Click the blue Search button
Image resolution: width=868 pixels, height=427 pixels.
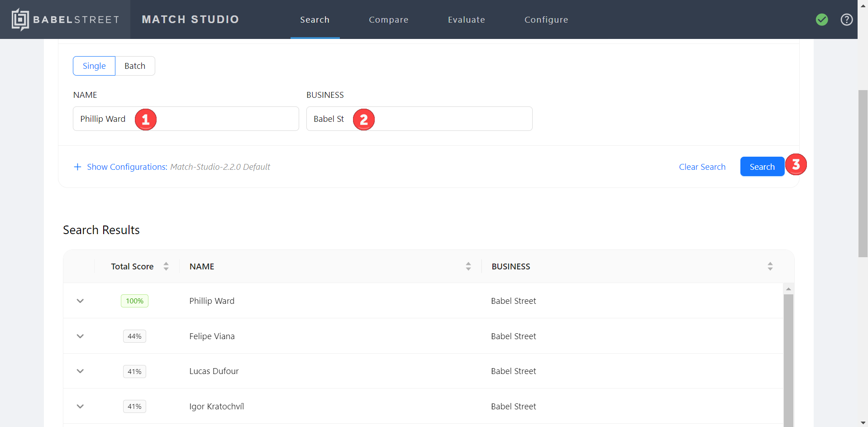(762, 167)
